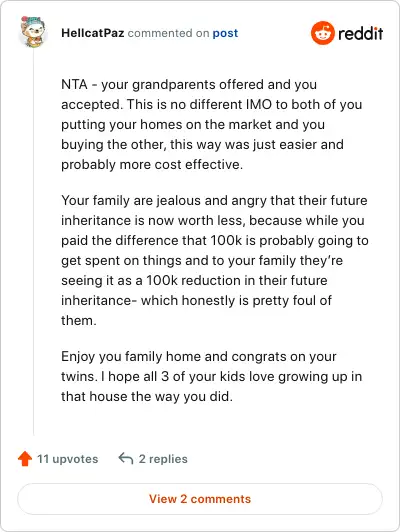
Task: Click the paragraph starting with "NTA"
Action: click(212, 125)
